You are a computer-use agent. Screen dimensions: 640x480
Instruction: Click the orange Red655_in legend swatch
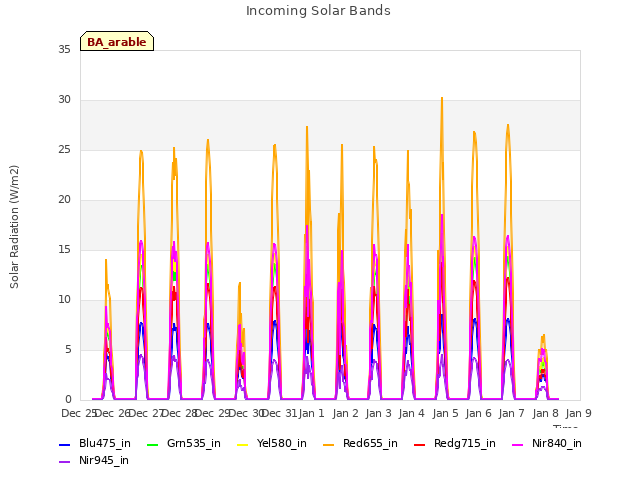coord(329,444)
